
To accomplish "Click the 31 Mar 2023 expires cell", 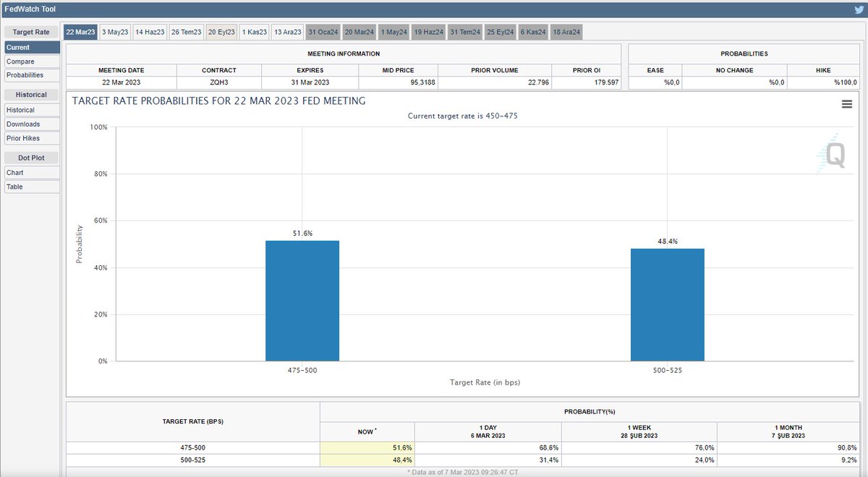I will [310, 82].
